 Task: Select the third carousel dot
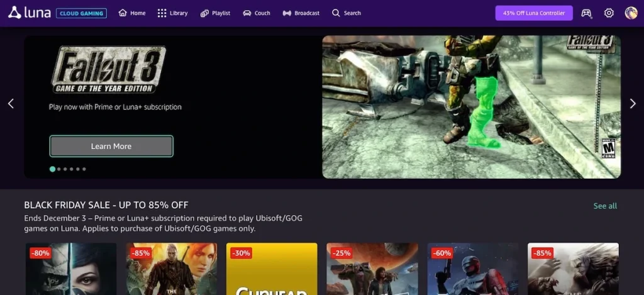pyautogui.click(x=65, y=169)
